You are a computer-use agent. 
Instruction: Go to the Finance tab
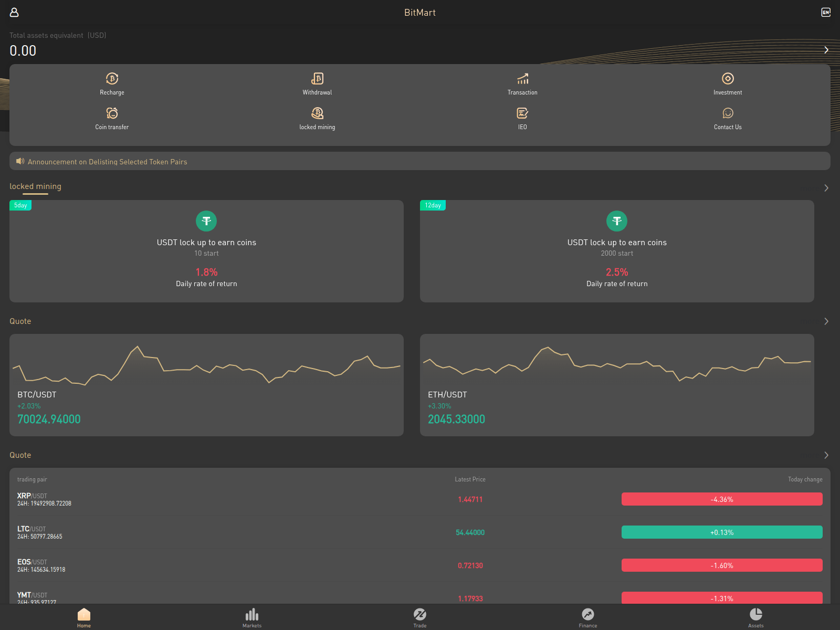(588, 617)
